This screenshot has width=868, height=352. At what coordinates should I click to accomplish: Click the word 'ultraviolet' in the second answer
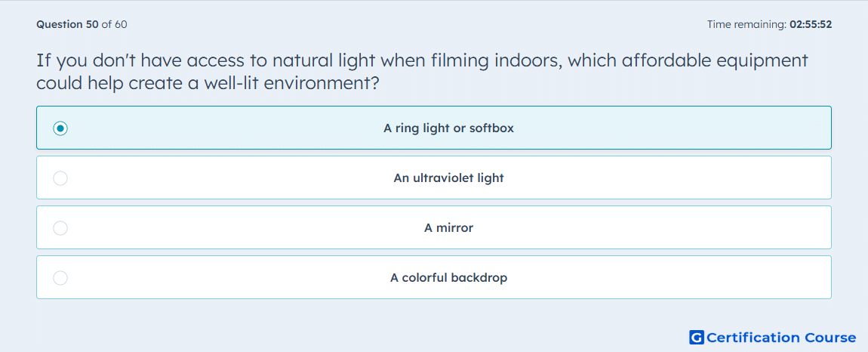tap(442, 178)
